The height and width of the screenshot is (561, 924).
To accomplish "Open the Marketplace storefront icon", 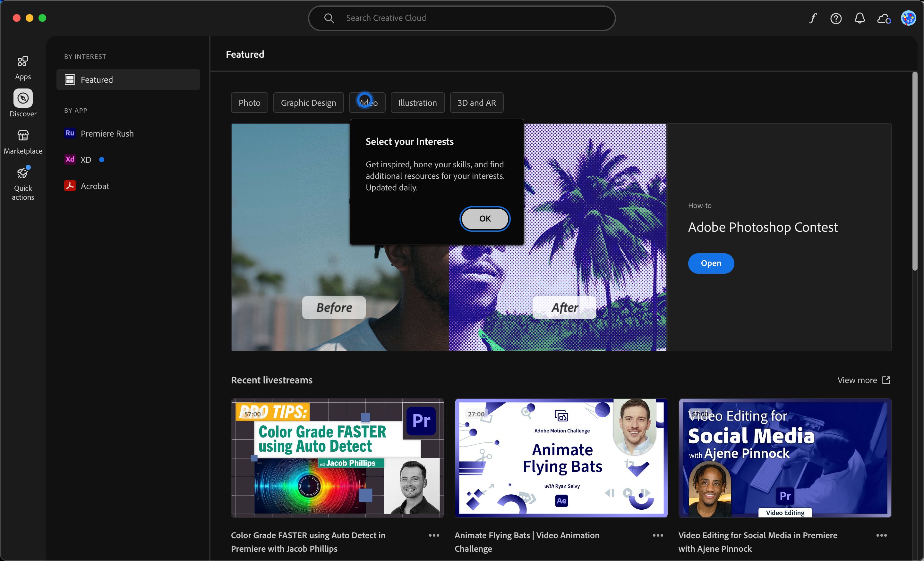I will click(x=23, y=135).
